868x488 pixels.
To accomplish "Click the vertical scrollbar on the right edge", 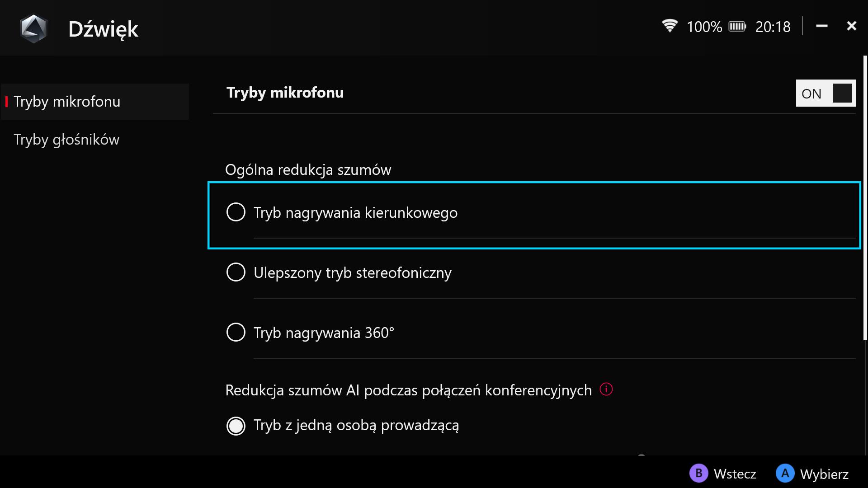I will tap(865, 198).
